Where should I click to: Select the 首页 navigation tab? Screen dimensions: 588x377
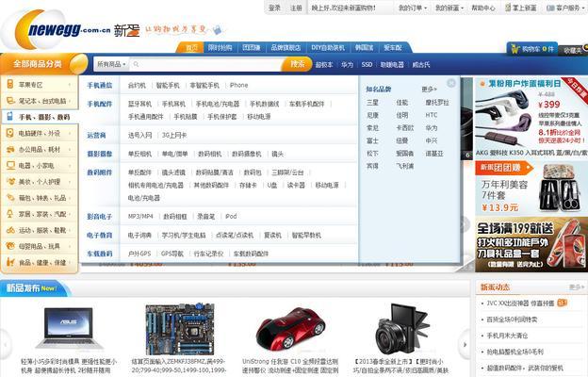(191, 48)
